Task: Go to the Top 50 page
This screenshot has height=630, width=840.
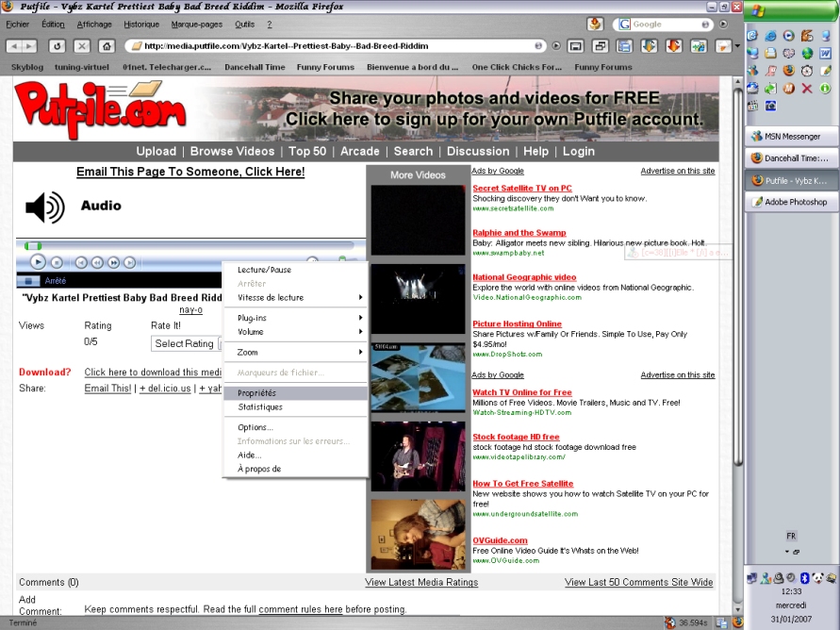Action: point(307,151)
